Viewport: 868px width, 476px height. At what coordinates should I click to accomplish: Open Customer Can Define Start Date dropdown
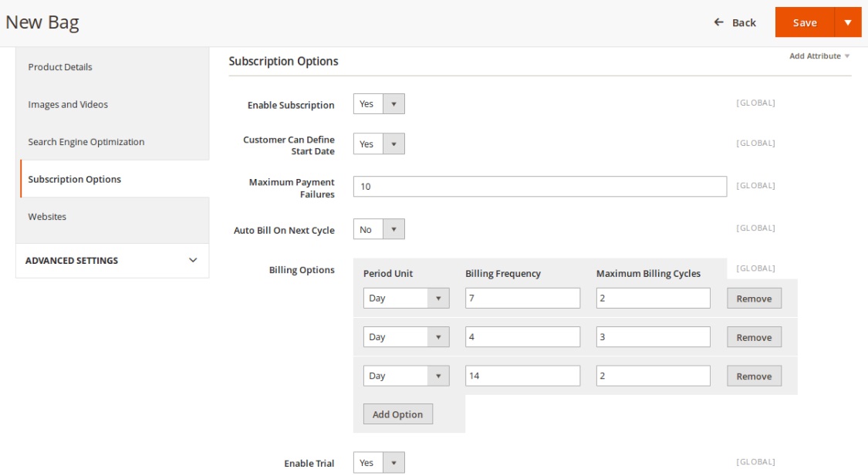click(x=379, y=144)
